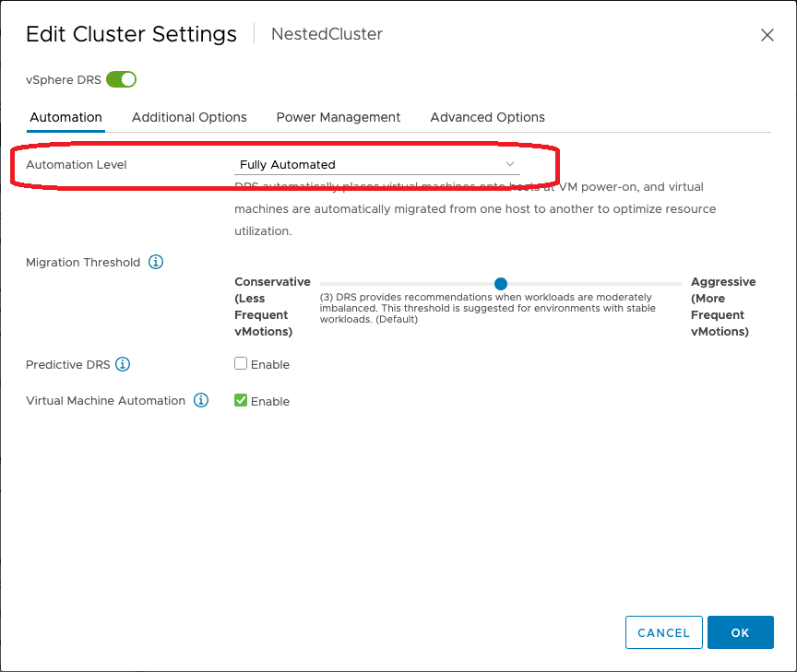Click the CANCEL button
797x672 pixels.
[x=663, y=632]
